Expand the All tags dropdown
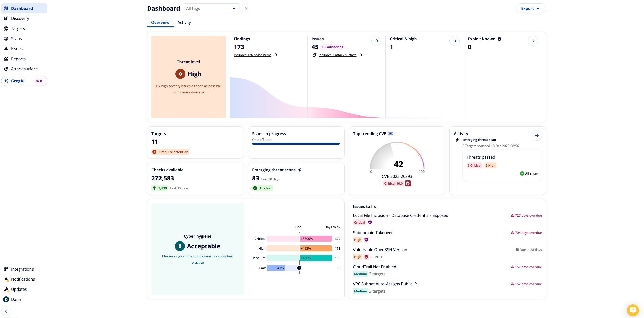 pyautogui.click(x=211, y=8)
